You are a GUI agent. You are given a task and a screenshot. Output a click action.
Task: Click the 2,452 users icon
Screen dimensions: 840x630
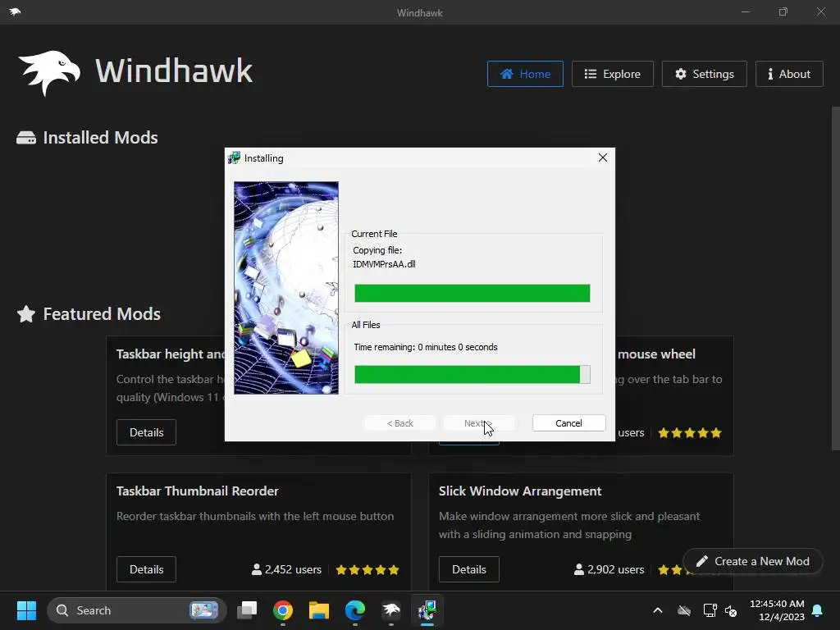click(x=257, y=569)
